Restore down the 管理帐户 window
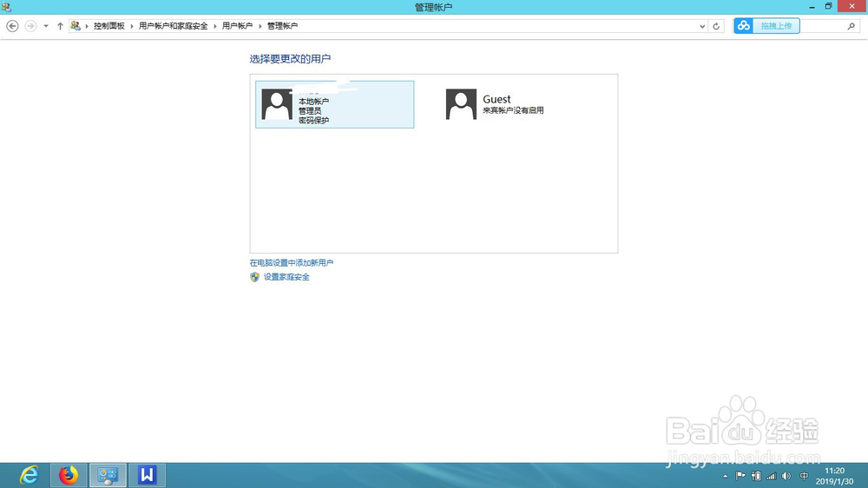This screenshot has width=868, height=488. point(828,7)
